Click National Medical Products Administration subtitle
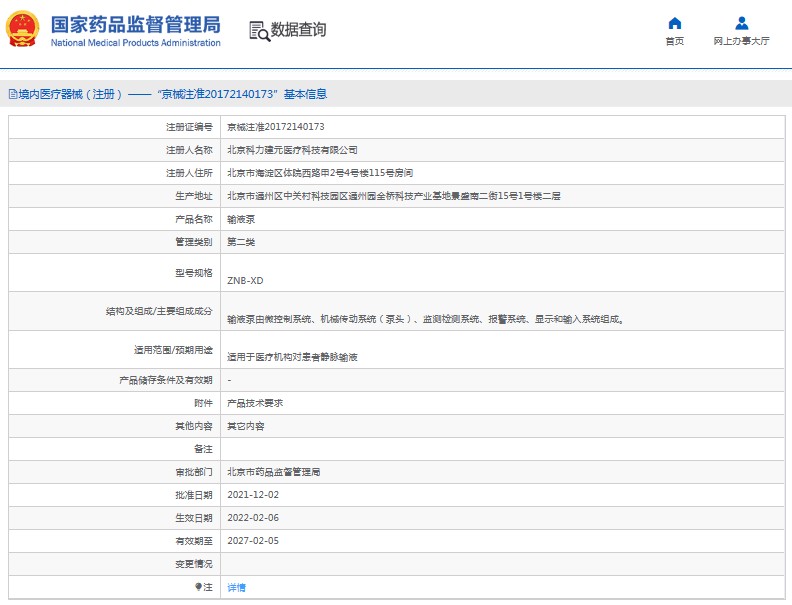The height and width of the screenshot is (605, 792). (135, 43)
